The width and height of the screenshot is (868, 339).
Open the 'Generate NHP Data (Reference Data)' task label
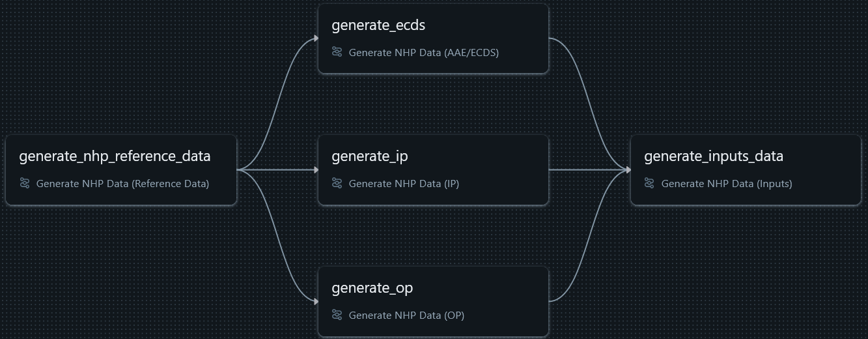pos(122,184)
